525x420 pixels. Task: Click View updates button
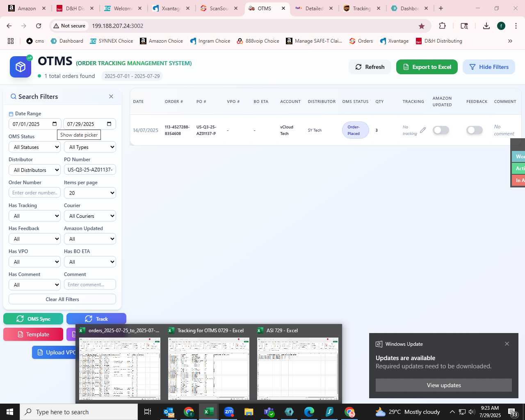pyautogui.click(x=444, y=385)
